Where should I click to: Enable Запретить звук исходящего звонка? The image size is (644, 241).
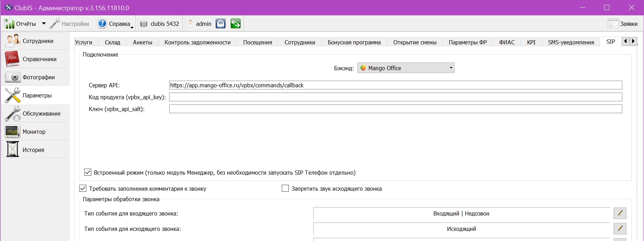click(x=285, y=188)
